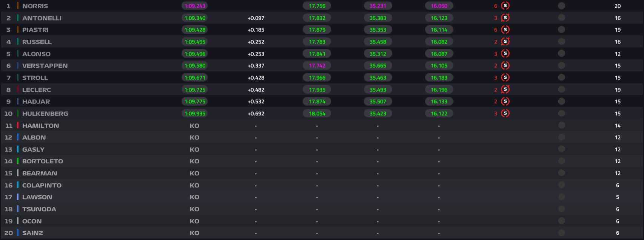Toggle the grey status dot in Stroll's row
This screenshot has height=240, width=644.
tap(561, 77)
